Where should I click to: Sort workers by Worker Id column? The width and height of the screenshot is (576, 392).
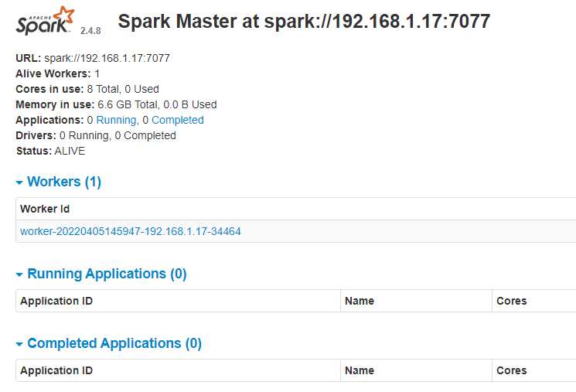pos(46,209)
